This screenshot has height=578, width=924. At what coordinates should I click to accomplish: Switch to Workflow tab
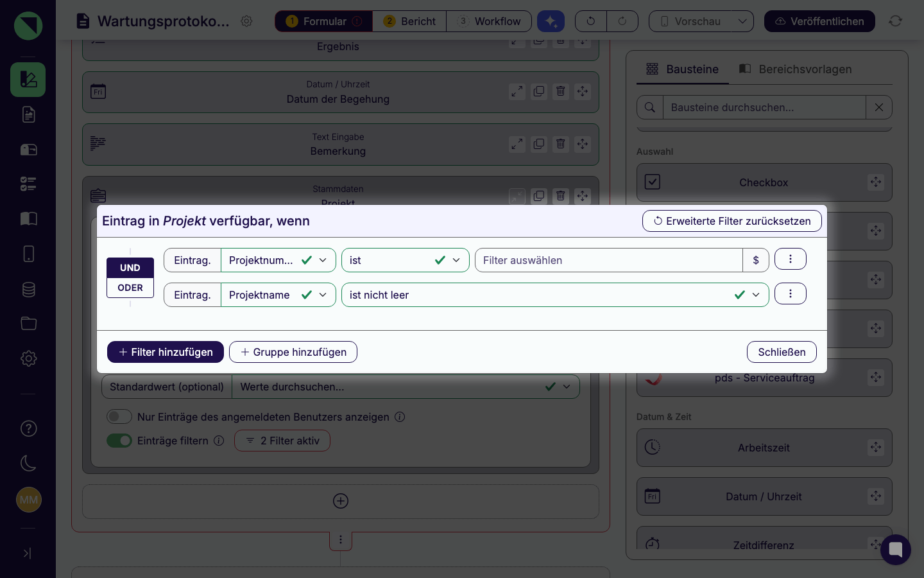click(x=489, y=21)
